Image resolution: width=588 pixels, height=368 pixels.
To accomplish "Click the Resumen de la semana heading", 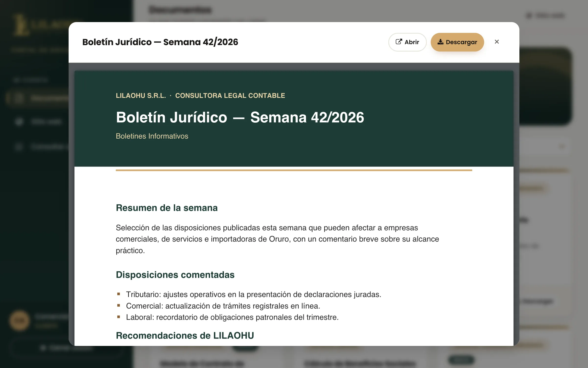I will point(167,208).
